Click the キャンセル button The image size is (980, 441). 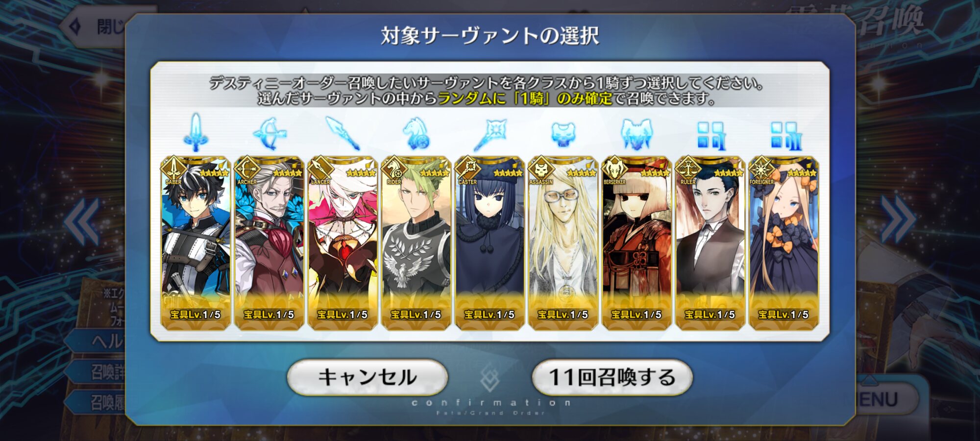click(367, 377)
